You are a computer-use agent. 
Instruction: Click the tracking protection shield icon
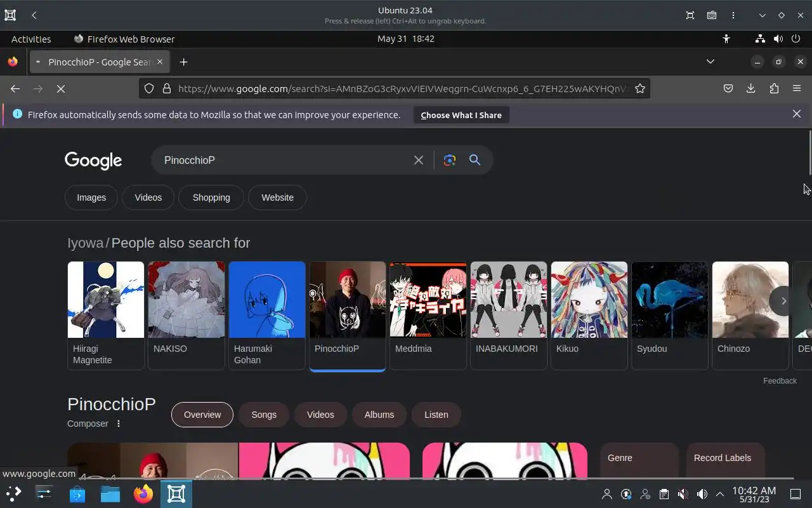pos(149,89)
